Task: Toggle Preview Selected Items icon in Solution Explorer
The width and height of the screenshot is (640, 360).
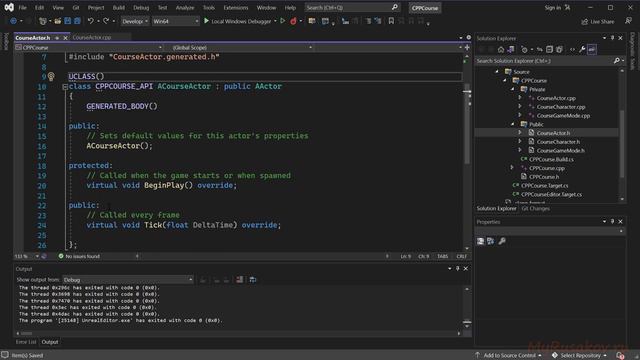Action: pyautogui.click(x=592, y=49)
